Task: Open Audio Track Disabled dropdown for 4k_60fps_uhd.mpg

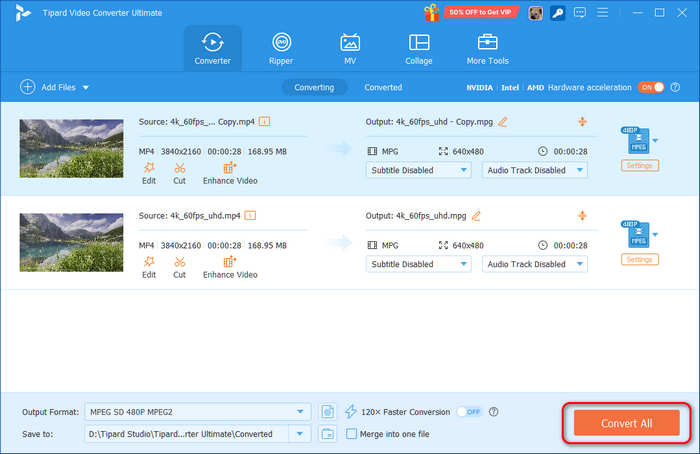Action: click(x=535, y=264)
